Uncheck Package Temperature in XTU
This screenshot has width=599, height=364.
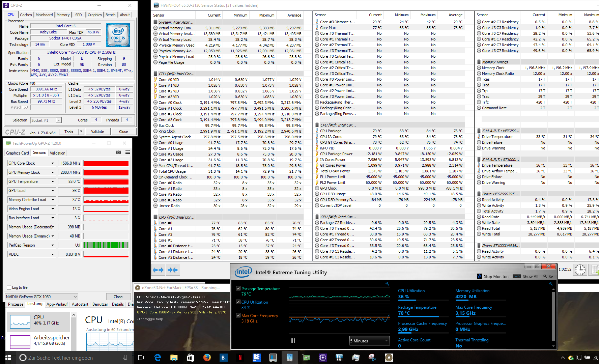click(x=238, y=288)
